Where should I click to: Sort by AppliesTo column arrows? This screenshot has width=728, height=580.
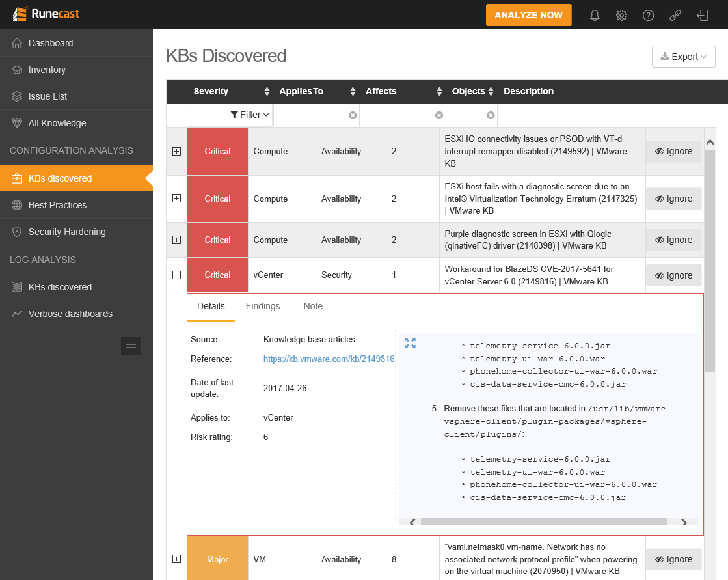point(353,92)
